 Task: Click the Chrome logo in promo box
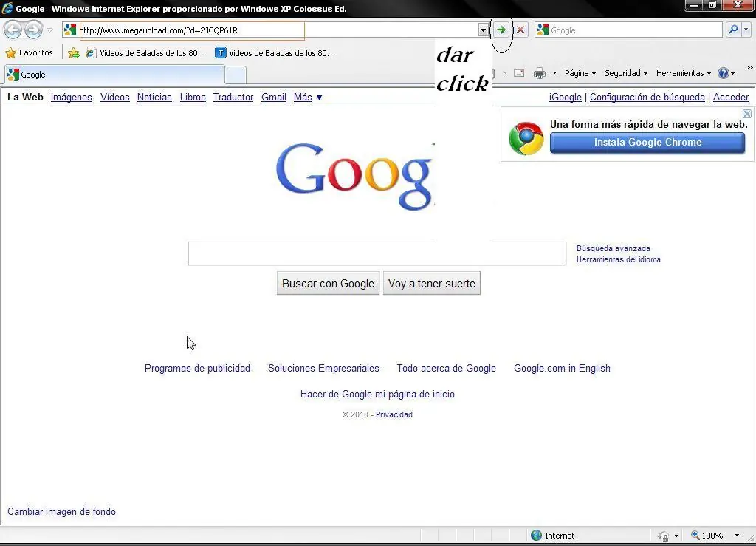click(526, 138)
